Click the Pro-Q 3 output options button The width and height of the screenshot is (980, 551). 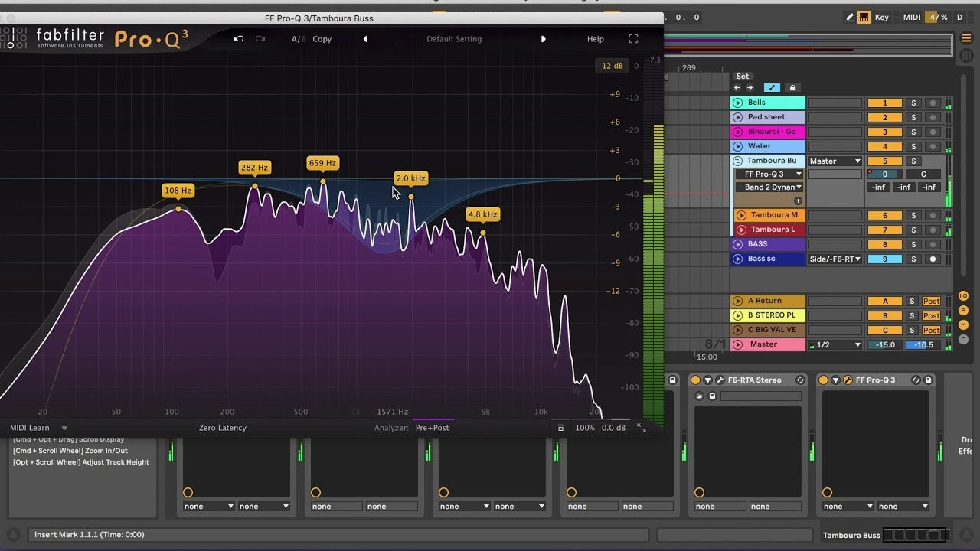click(x=560, y=428)
